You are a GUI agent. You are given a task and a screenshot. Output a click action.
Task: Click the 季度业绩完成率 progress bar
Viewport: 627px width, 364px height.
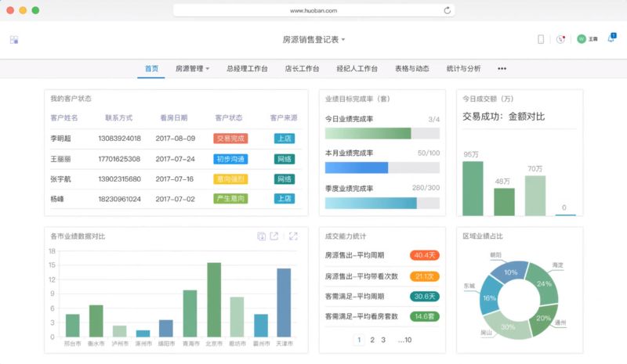382,203
